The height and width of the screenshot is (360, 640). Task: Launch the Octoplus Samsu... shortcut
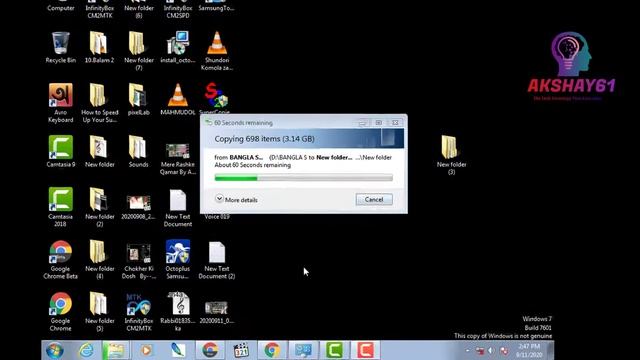click(178, 260)
